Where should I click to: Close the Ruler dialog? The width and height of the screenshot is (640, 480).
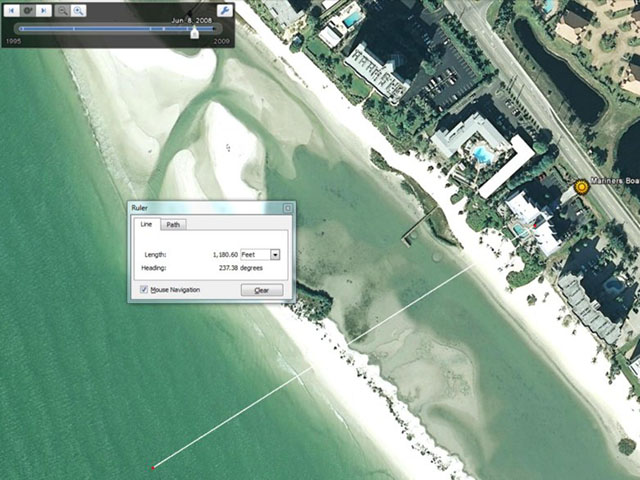click(x=287, y=208)
